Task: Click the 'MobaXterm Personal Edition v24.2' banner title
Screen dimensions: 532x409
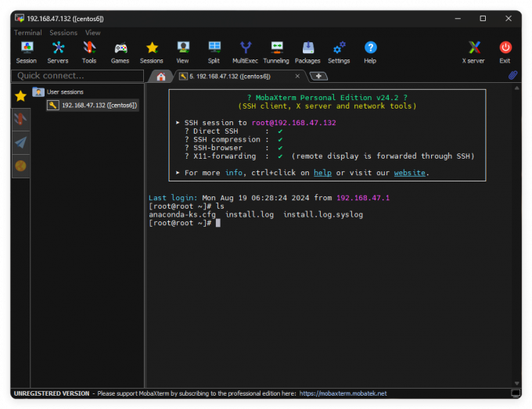Action: 327,98
